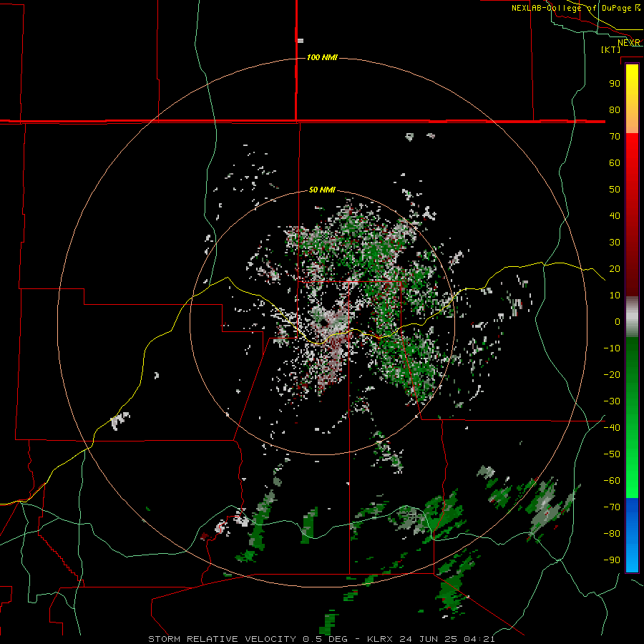
Task: Click the -90 value on velocity scale
Action: 612,560
